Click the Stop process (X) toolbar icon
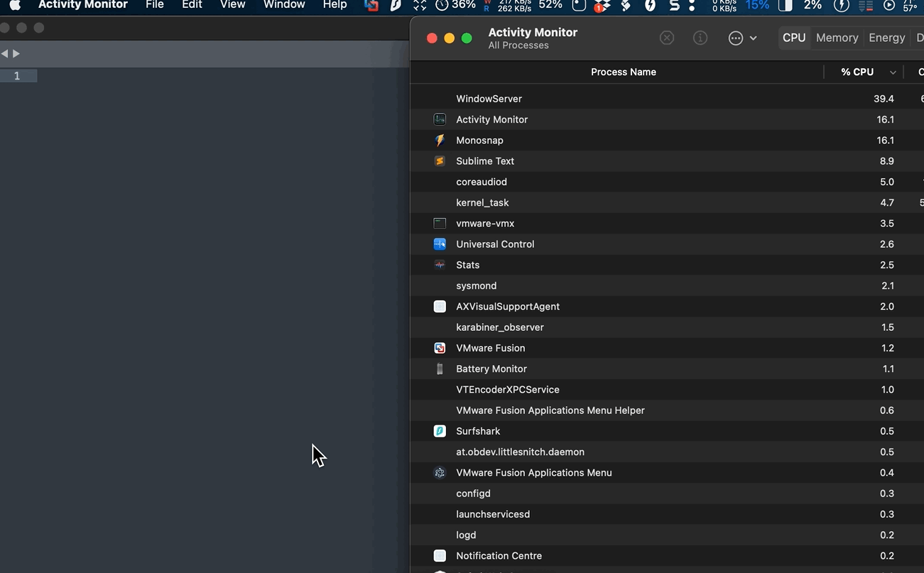Viewport: 924px width, 573px height. pos(666,38)
